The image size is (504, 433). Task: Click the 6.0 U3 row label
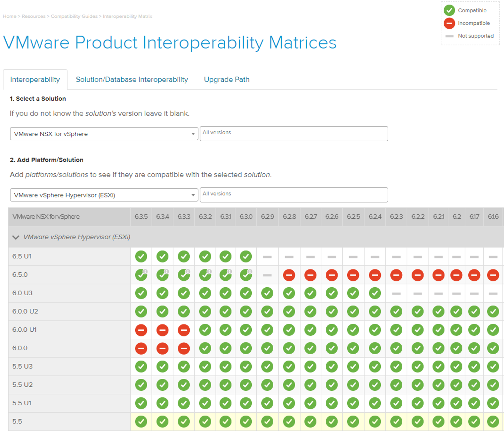coord(22,293)
